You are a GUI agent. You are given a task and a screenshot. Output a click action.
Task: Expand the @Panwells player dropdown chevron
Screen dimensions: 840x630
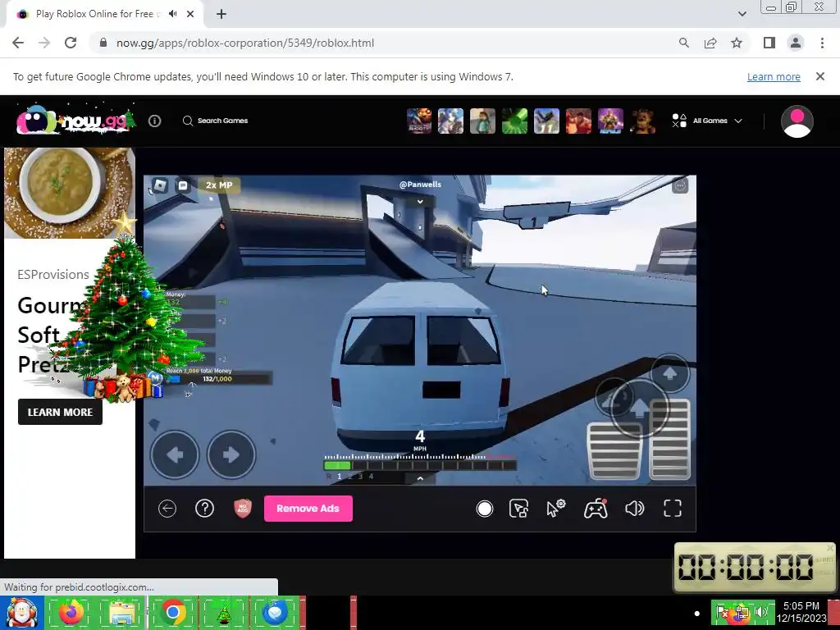click(x=420, y=202)
